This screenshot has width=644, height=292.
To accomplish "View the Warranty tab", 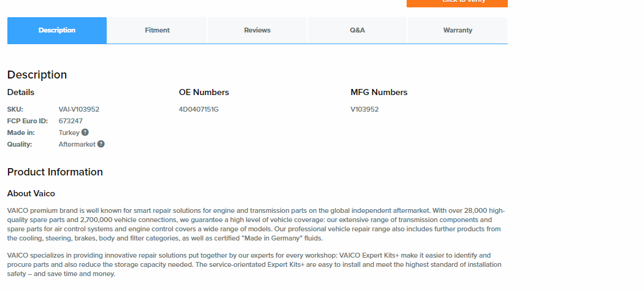I will pyautogui.click(x=458, y=30).
